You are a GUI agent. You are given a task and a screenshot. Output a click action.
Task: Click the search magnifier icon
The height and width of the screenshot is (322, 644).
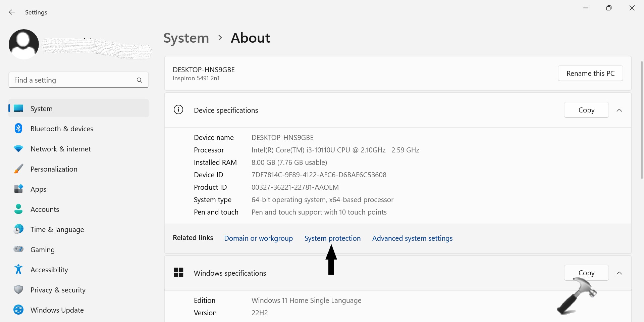(140, 80)
